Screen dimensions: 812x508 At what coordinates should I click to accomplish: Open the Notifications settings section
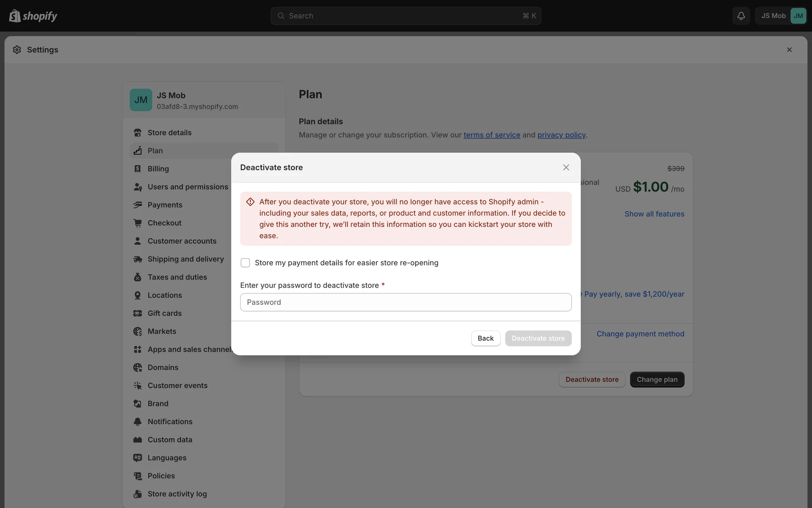(170, 422)
